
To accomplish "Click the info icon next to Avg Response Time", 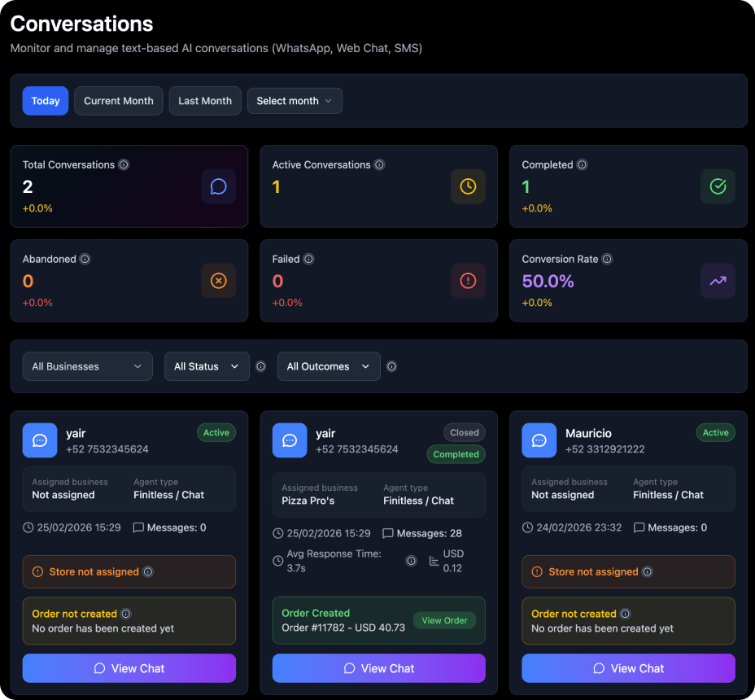I will click(411, 561).
